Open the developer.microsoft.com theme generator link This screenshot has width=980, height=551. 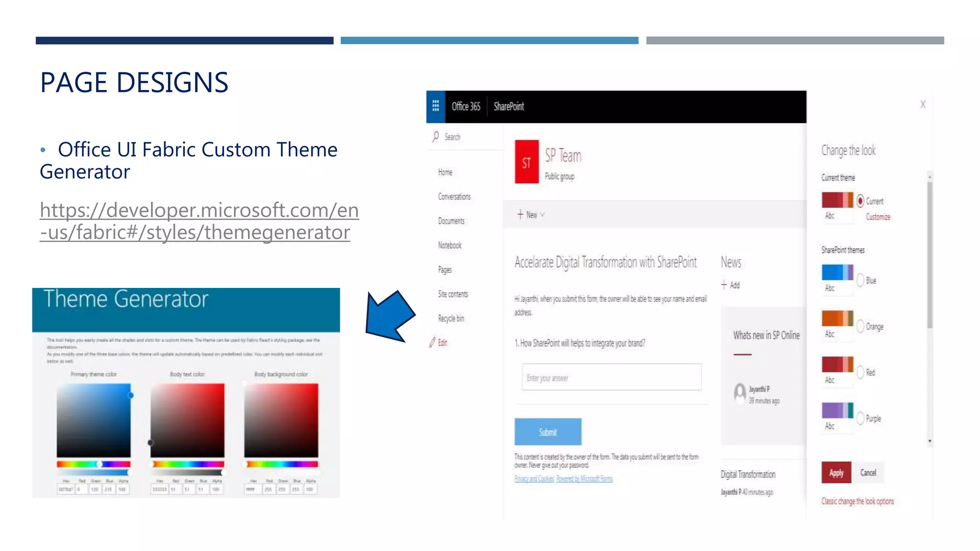point(199,221)
